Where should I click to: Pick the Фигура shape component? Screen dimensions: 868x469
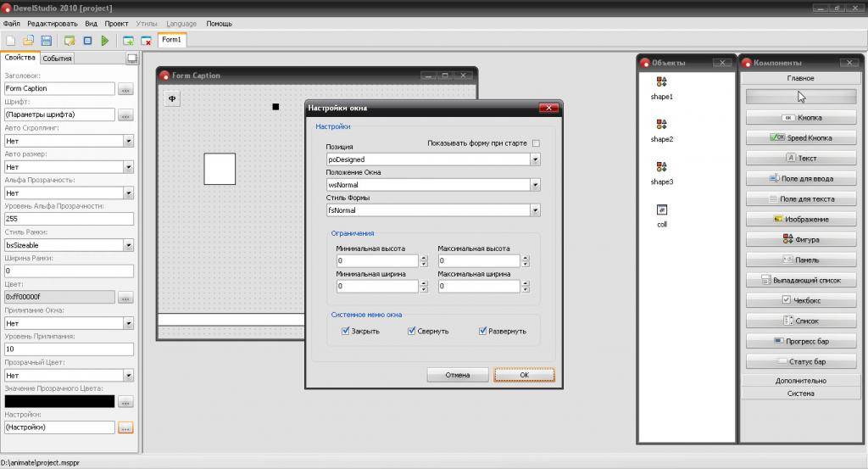click(x=801, y=239)
